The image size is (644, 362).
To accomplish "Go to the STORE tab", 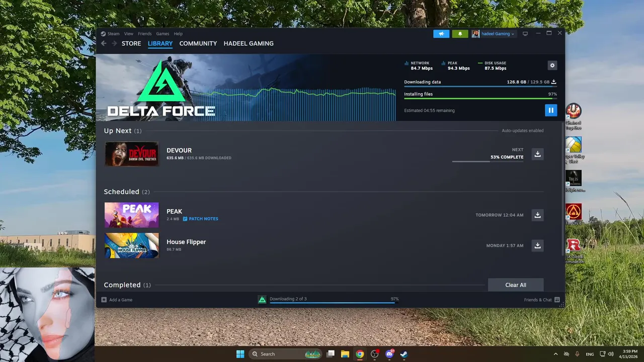I will (x=131, y=44).
